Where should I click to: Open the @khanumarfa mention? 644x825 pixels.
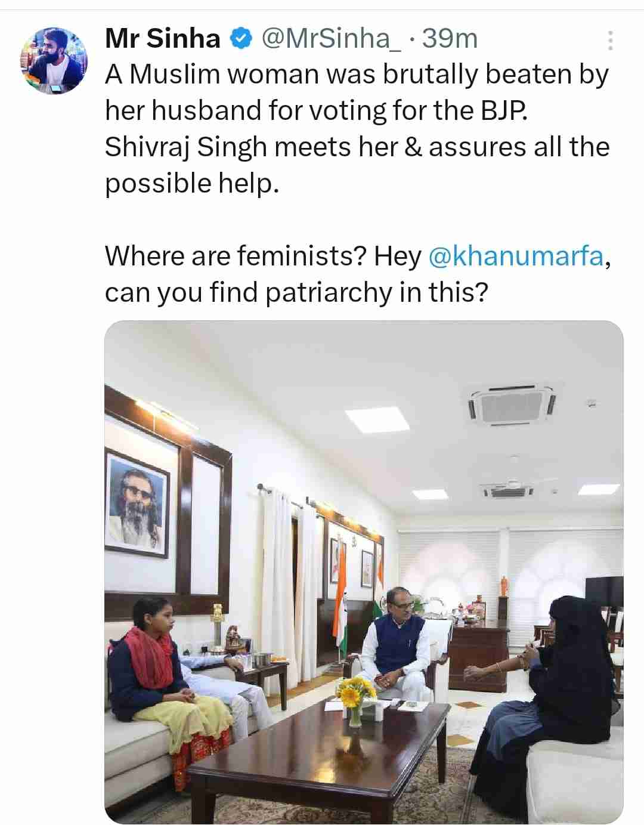click(x=516, y=256)
